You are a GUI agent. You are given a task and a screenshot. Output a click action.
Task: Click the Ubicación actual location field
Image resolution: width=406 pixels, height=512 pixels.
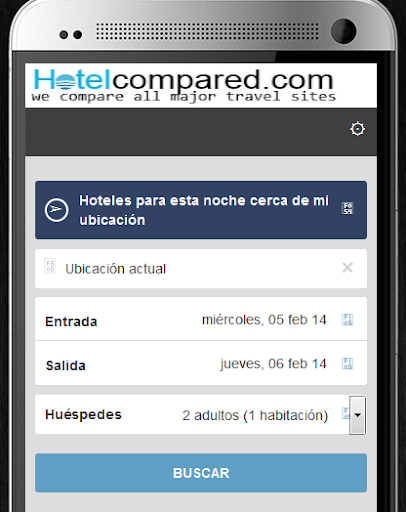[201, 269]
